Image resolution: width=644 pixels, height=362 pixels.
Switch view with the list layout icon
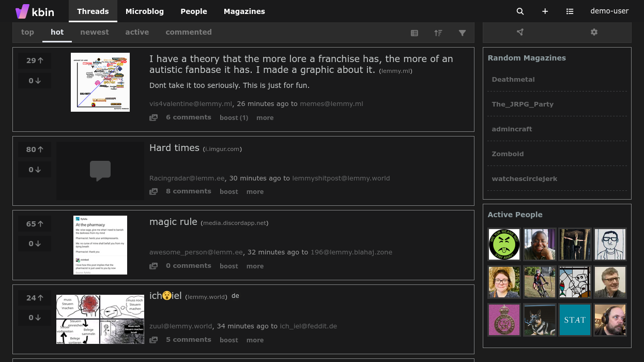pyautogui.click(x=415, y=33)
